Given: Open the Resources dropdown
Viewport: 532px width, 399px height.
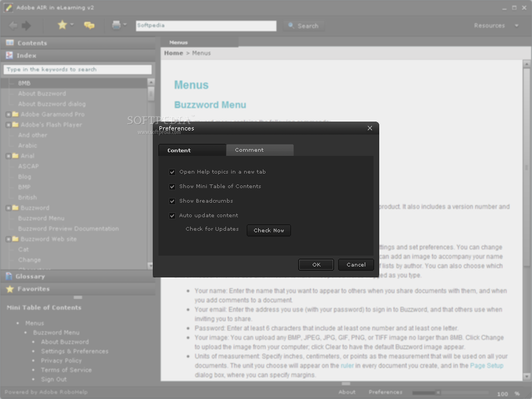Looking at the screenshot, I should [496, 25].
